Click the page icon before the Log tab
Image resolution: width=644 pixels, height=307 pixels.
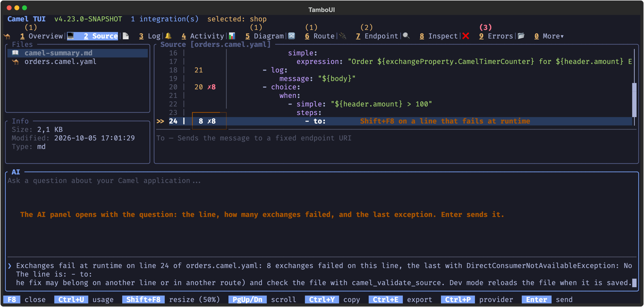[126, 36]
